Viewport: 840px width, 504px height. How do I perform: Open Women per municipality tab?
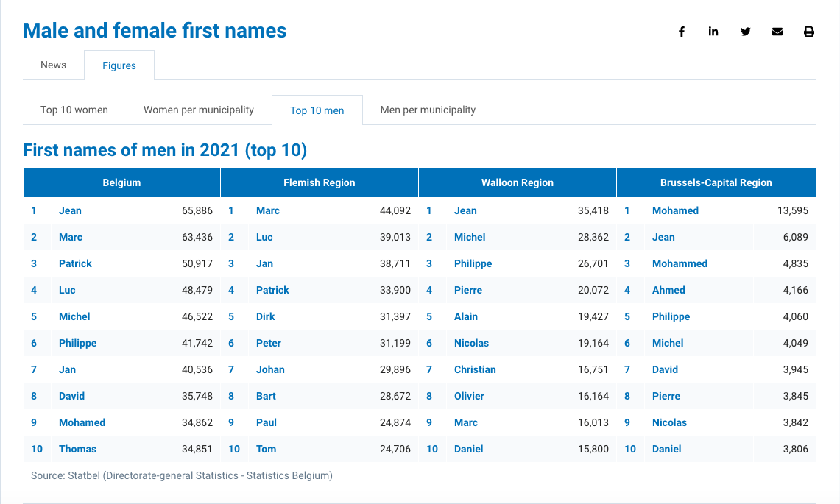click(199, 110)
